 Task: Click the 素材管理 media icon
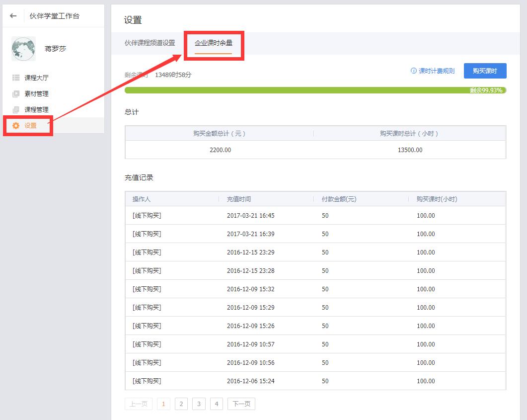coord(16,94)
